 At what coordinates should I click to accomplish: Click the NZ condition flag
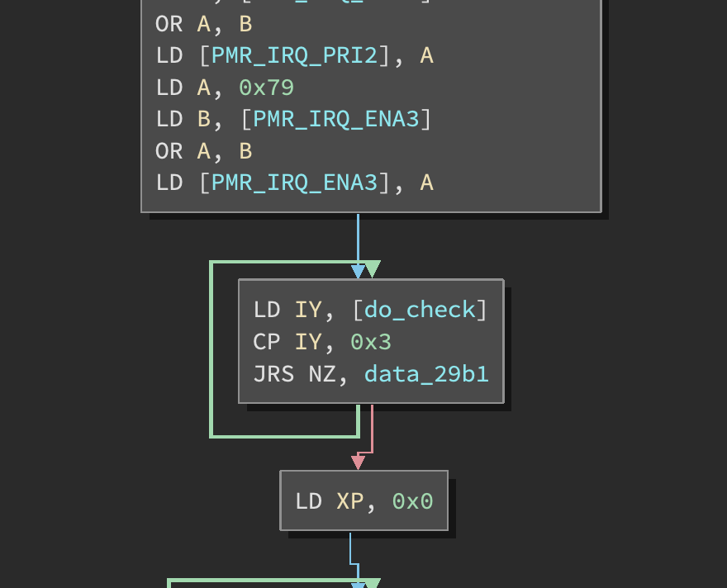(x=322, y=374)
